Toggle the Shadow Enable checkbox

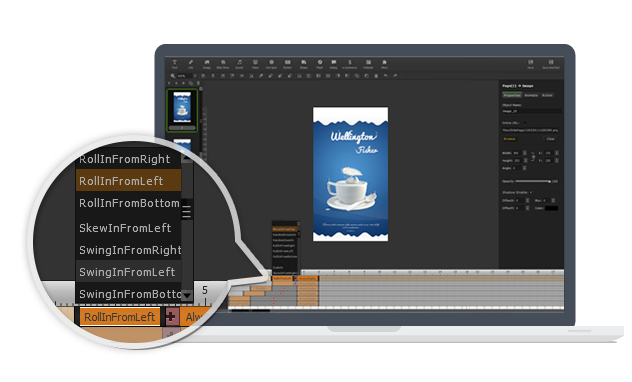point(531,192)
